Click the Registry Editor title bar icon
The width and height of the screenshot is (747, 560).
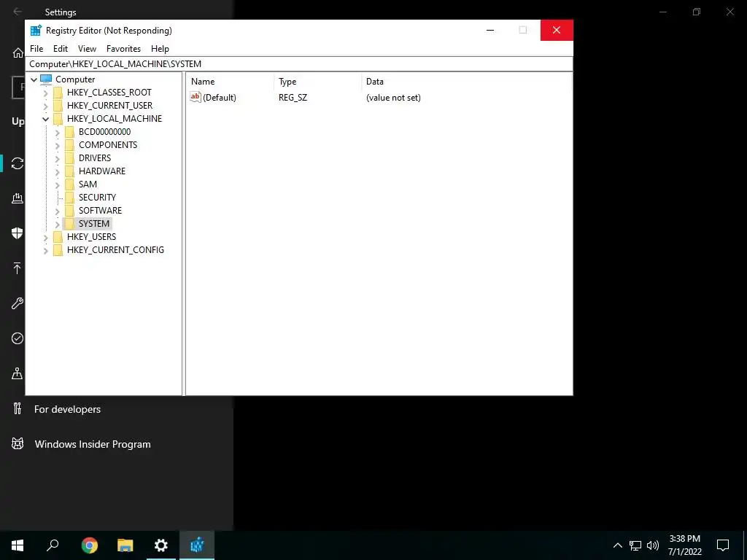[x=36, y=31]
